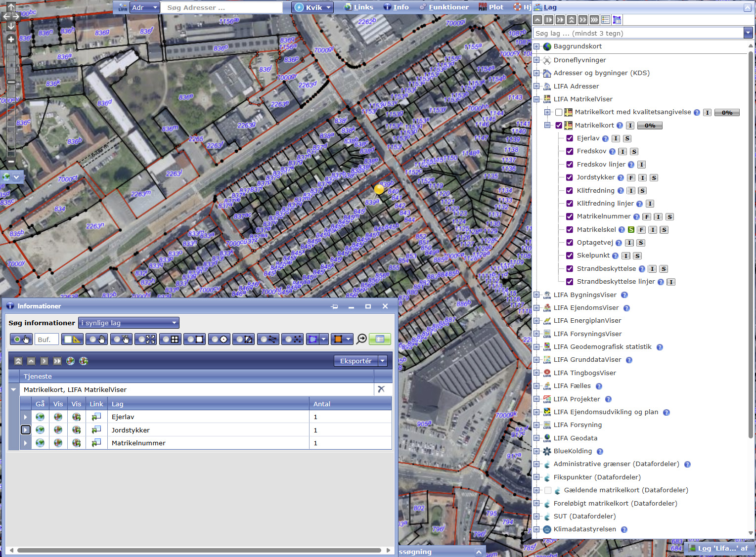Select the polygon search tool in Informationer toolbar

coord(244,339)
